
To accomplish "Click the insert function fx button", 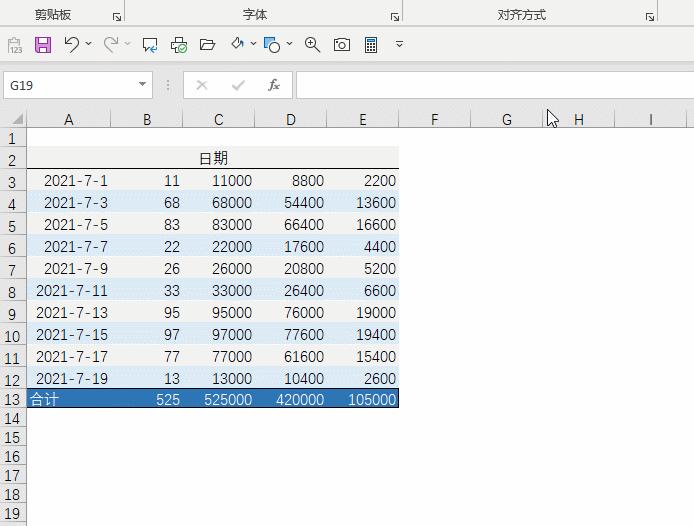I will 274,86.
